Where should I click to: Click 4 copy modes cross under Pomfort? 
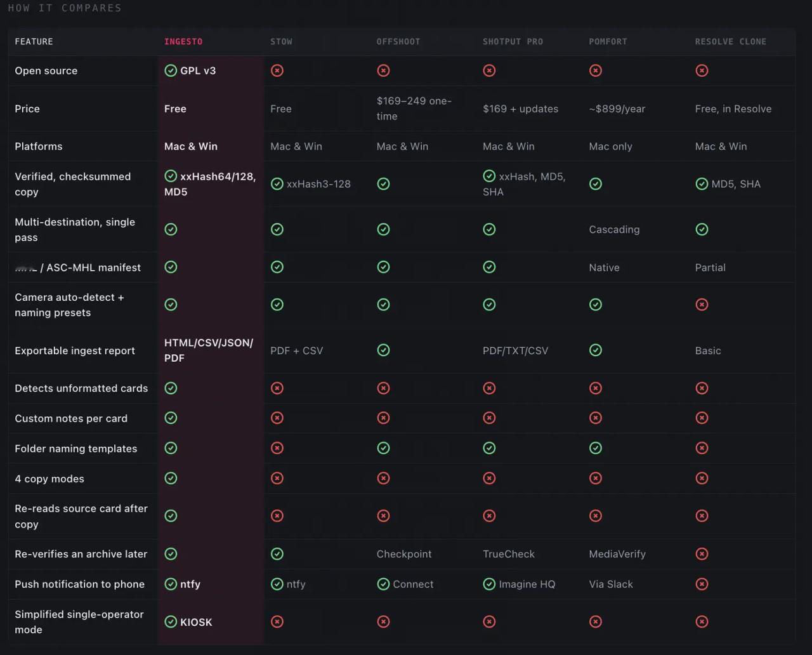(596, 478)
